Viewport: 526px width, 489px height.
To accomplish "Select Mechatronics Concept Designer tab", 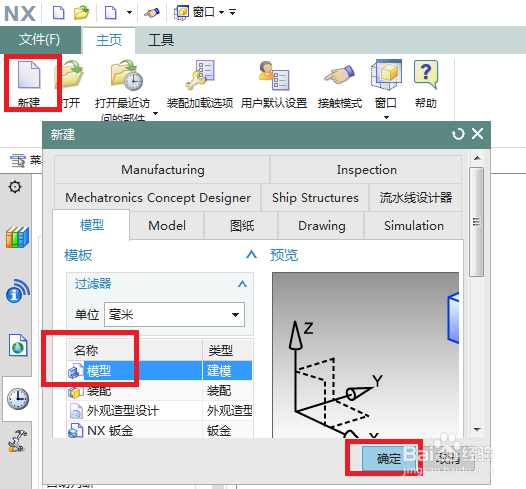I will (x=158, y=198).
